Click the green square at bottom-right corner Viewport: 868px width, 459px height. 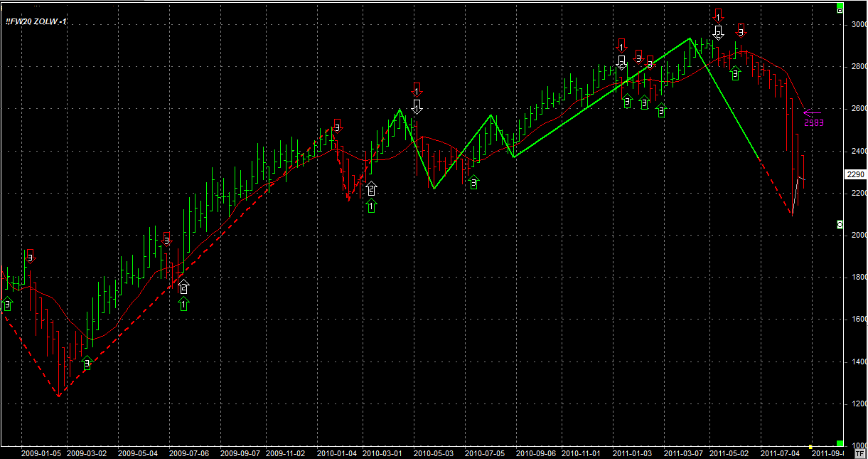pyautogui.click(x=840, y=443)
